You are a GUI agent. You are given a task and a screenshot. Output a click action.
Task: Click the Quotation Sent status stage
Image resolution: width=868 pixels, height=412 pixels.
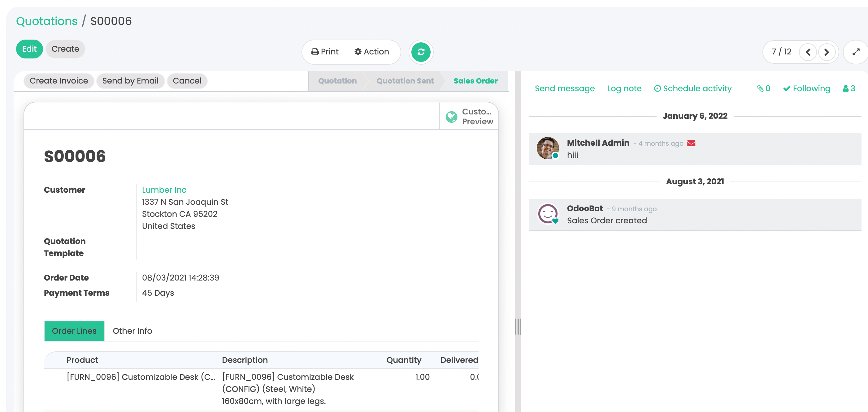(405, 81)
